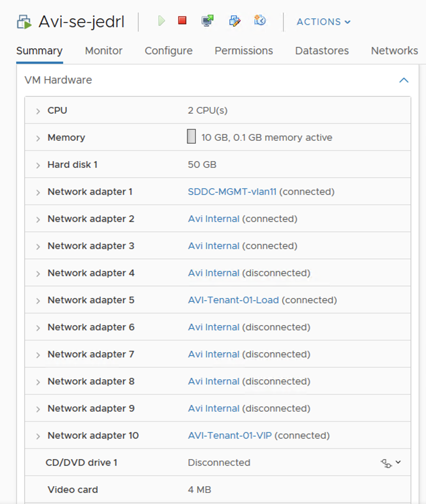This screenshot has height=504, width=426.
Task: View the Datastores tab
Action: (x=322, y=51)
